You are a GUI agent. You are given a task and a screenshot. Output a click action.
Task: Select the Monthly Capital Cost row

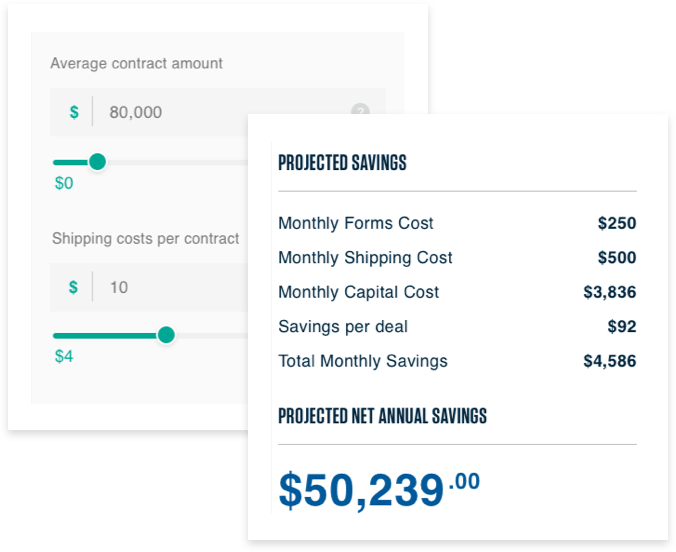click(457, 292)
